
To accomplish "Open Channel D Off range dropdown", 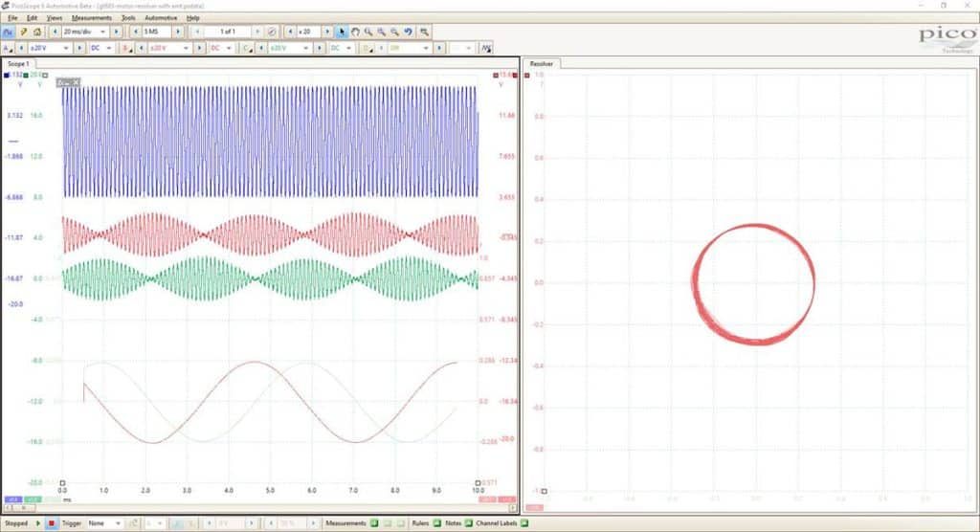I will [x=410, y=48].
